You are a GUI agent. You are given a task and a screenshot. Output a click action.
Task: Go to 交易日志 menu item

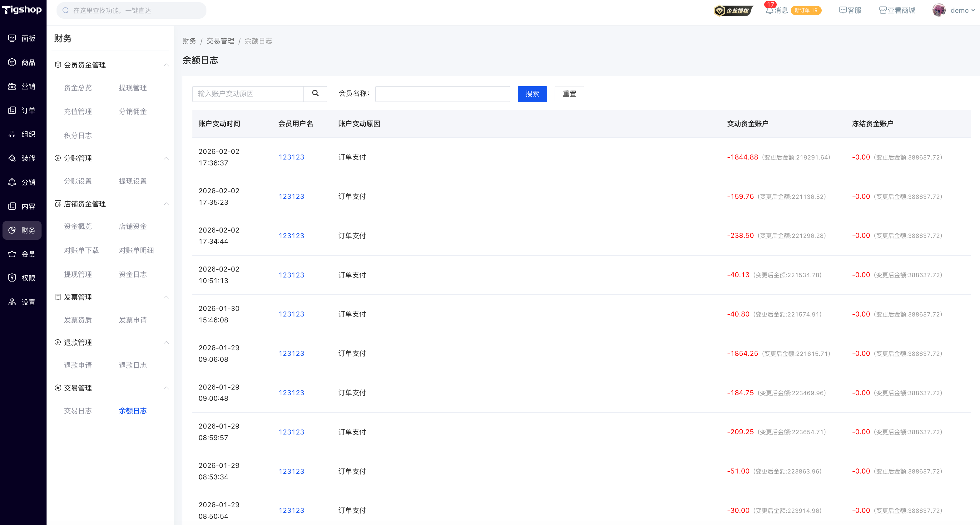pyautogui.click(x=78, y=410)
